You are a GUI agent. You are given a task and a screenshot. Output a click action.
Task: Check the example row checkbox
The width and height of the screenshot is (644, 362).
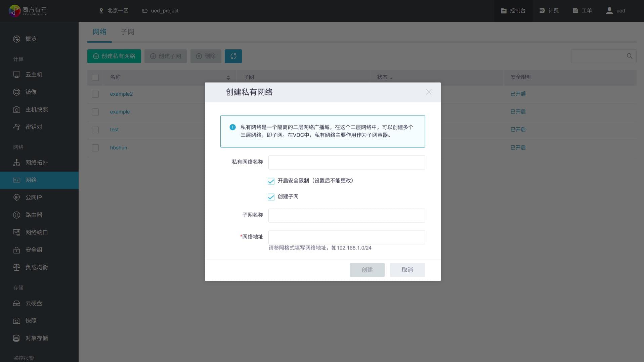95,112
